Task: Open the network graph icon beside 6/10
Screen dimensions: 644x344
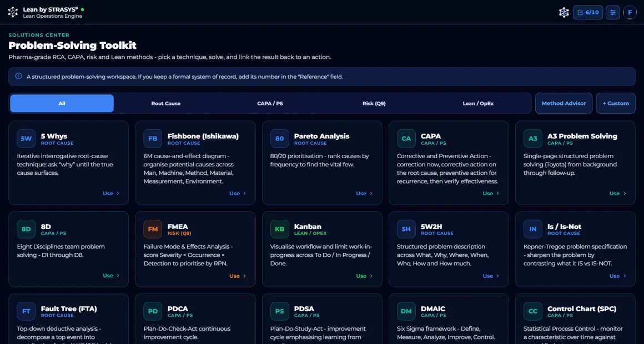Action: tap(564, 12)
